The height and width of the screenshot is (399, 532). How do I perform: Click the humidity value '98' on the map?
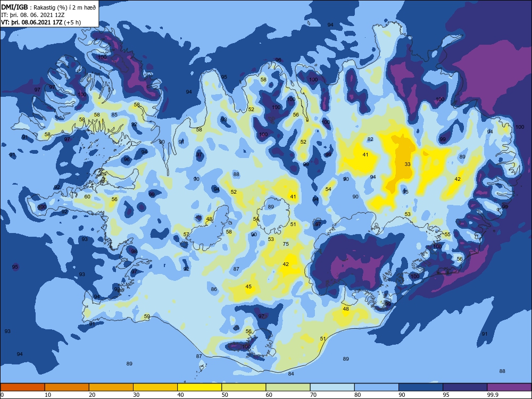point(134,252)
